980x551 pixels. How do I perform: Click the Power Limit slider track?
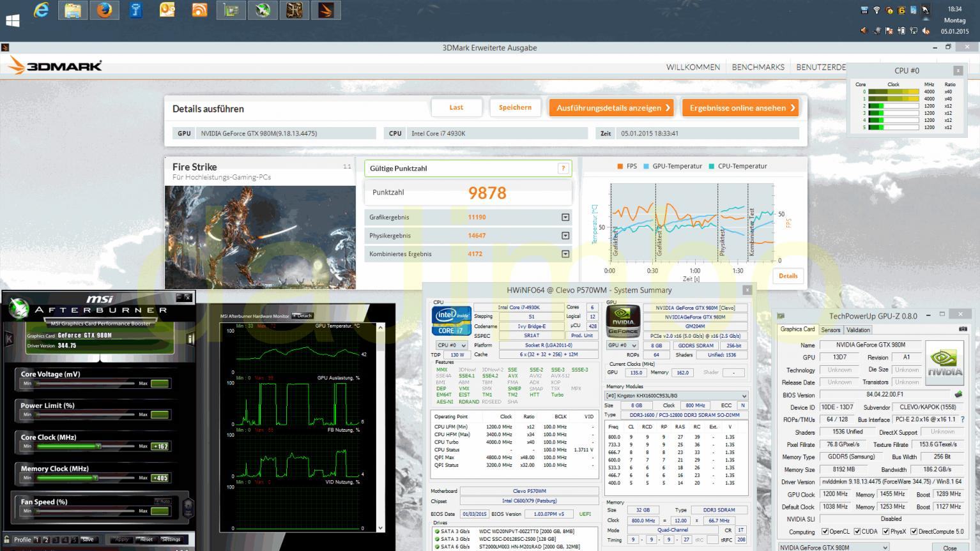85,414
